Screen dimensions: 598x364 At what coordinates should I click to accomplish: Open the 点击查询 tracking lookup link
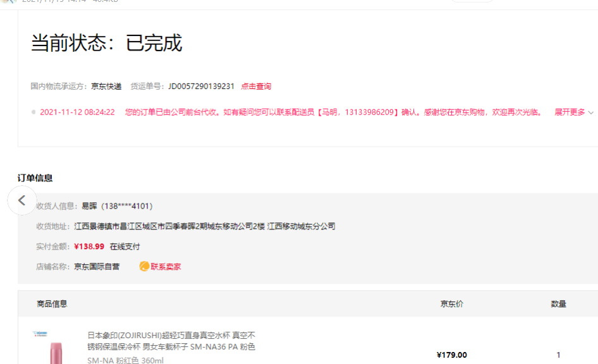coord(256,87)
